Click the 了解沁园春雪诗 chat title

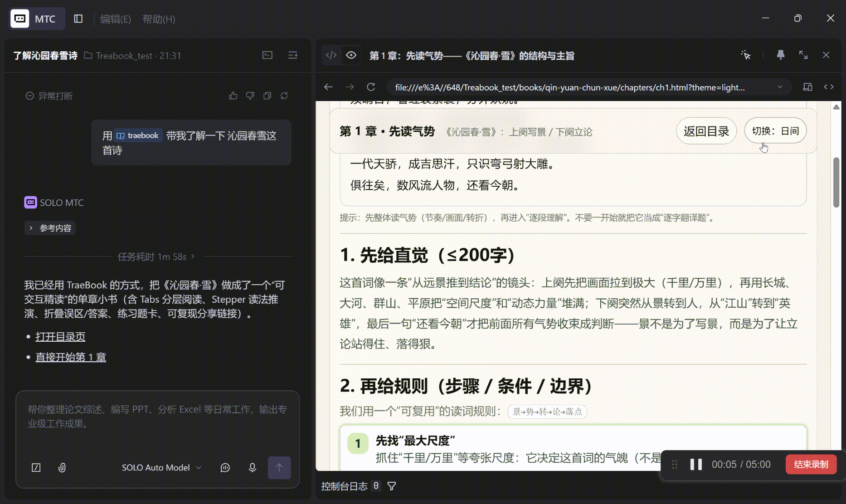(x=45, y=56)
